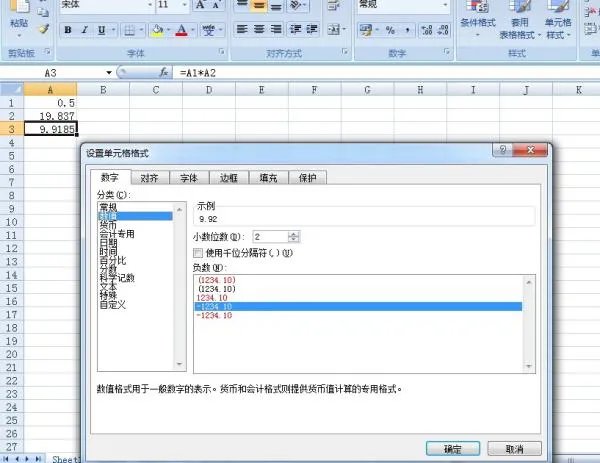Click the phonetic guide (文) icon
The width and height of the screenshot is (600, 463).
(x=209, y=30)
